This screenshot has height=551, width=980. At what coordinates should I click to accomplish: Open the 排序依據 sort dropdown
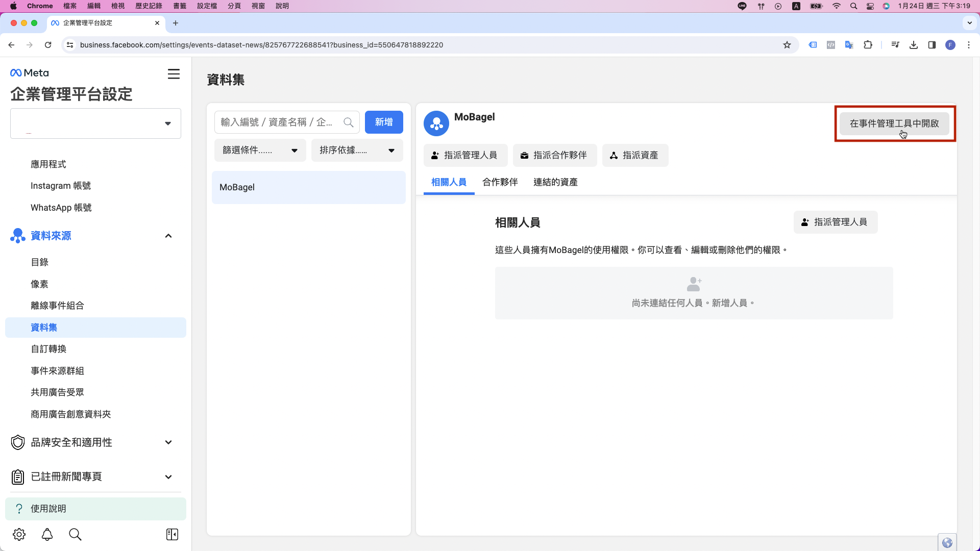tap(357, 151)
